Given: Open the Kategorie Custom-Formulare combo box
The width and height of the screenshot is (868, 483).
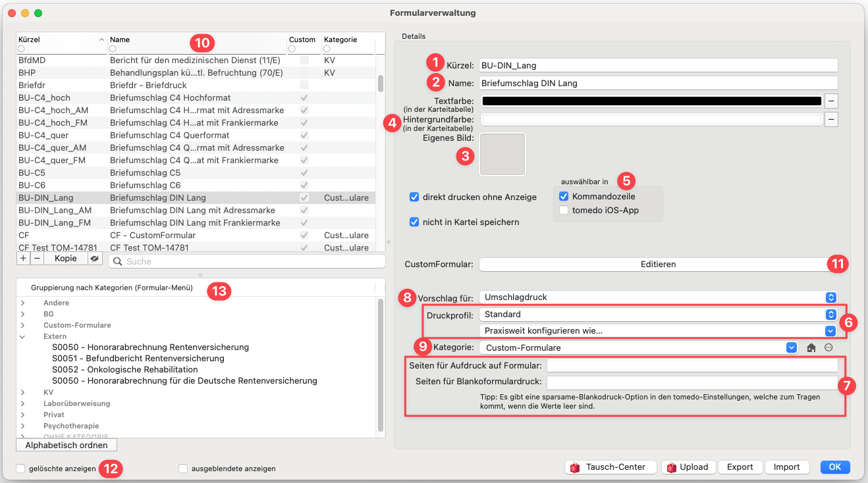Looking at the screenshot, I should [x=639, y=347].
